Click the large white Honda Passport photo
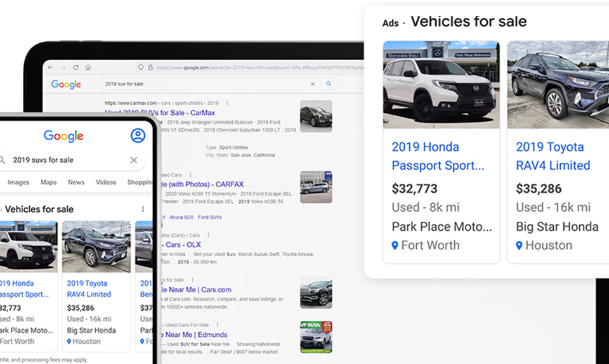This screenshot has height=364, width=609. point(442,84)
